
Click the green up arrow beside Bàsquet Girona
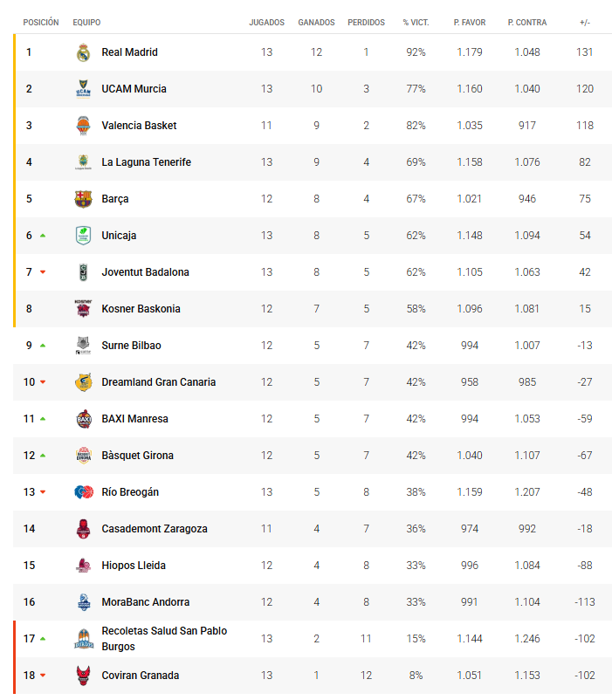click(x=42, y=456)
